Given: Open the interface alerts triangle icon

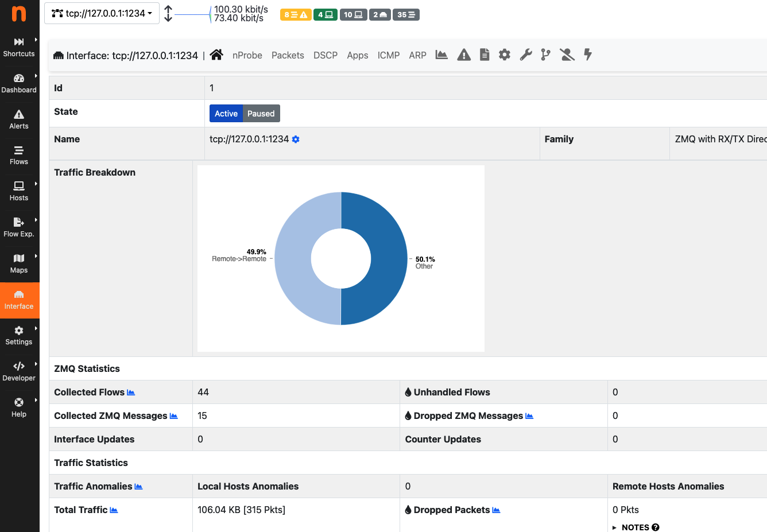Looking at the screenshot, I should [x=464, y=55].
